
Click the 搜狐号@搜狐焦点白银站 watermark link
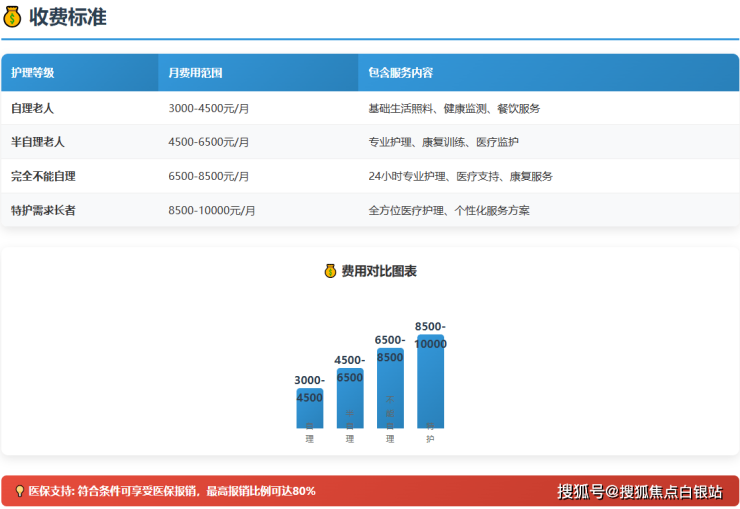point(639,491)
